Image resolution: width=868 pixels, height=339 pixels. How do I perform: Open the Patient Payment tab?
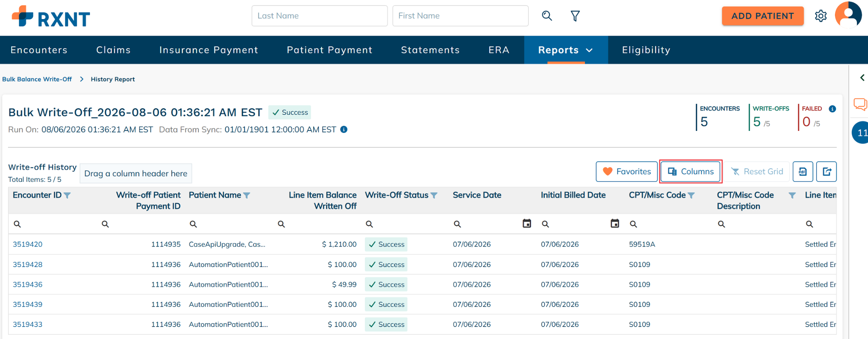329,50
